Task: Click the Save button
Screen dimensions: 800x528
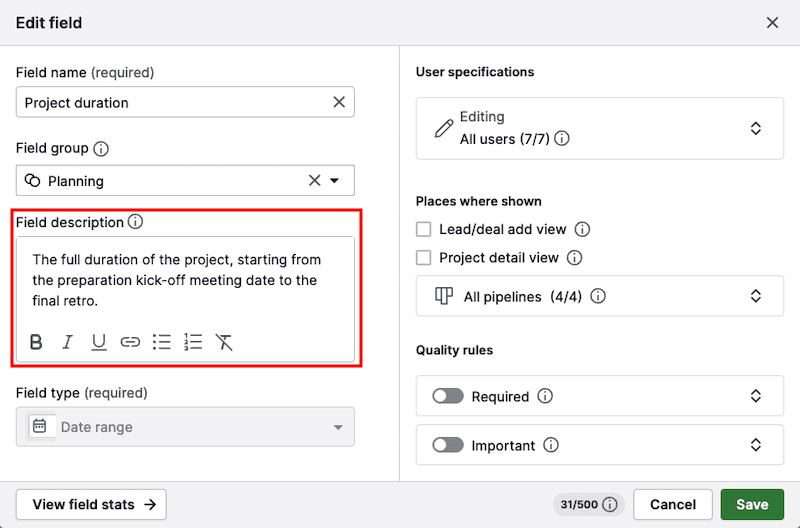Action: coord(752,505)
